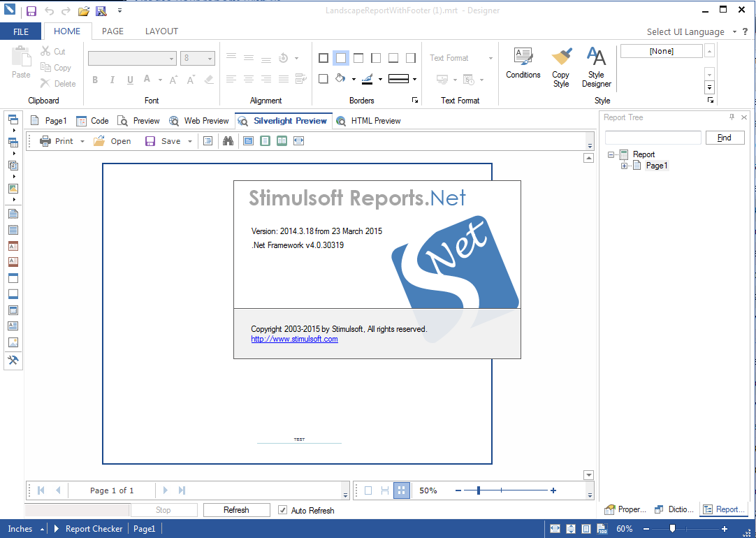Viewport: 756px width, 538px height.
Task: Click the Undo arrow in title bar
Action: [49, 10]
